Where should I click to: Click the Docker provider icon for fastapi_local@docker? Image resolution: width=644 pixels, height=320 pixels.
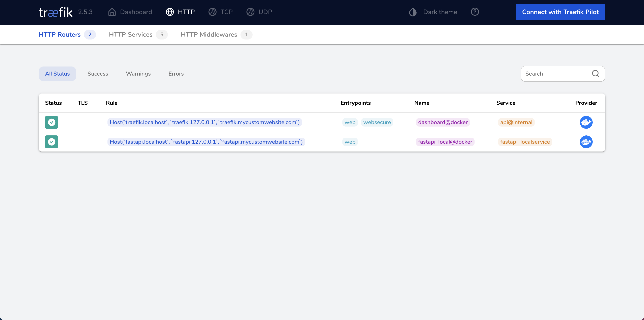point(586,142)
